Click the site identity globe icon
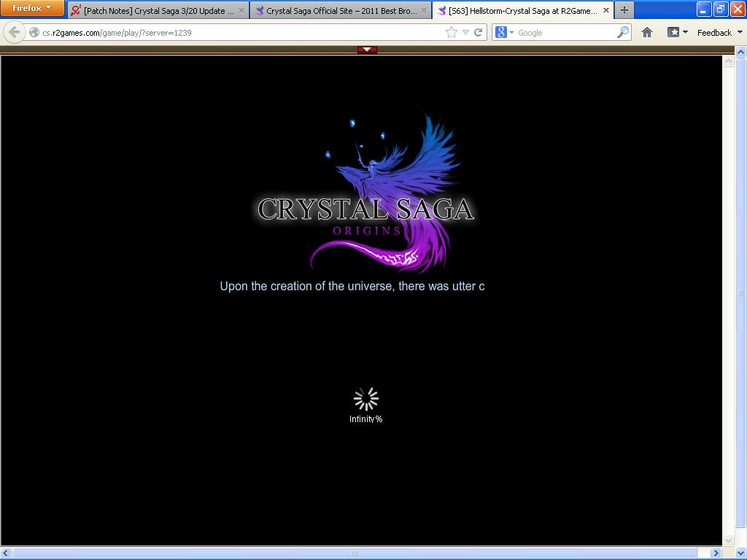The height and width of the screenshot is (560, 747). click(34, 32)
